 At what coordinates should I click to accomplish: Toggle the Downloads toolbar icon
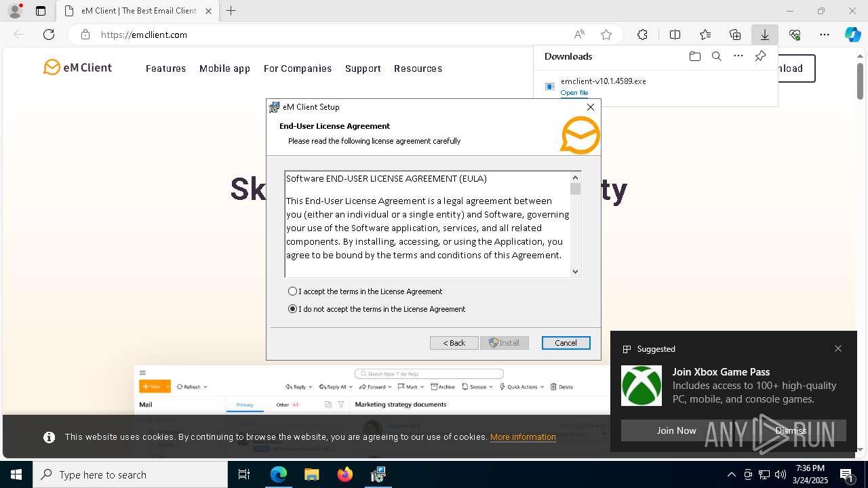click(x=764, y=35)
